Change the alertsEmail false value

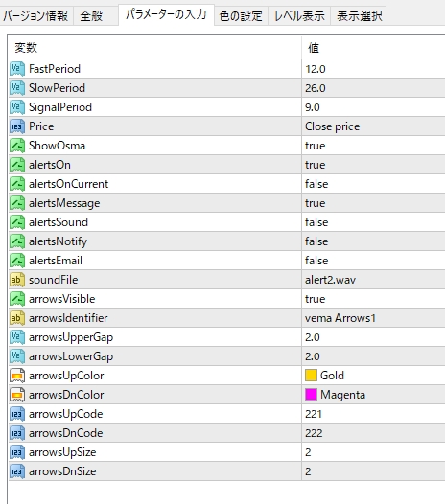(316, 261)
